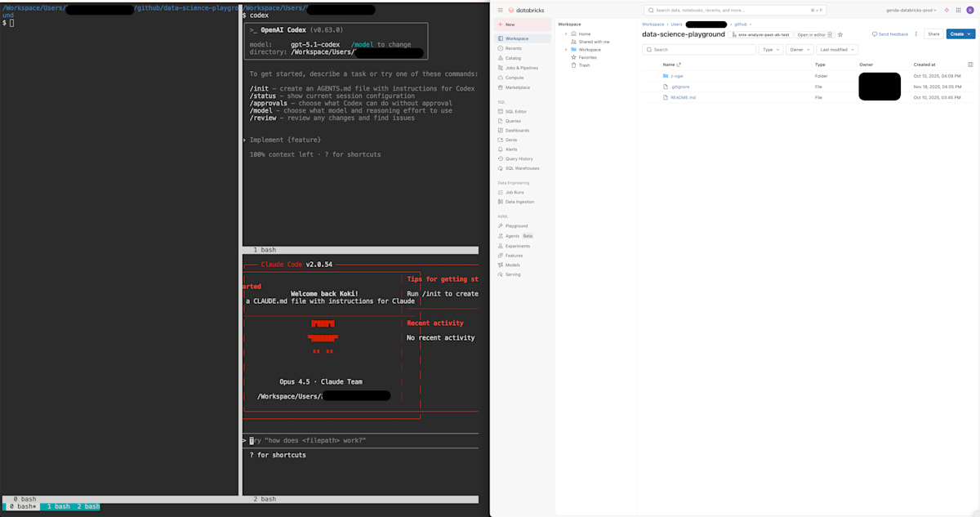Open the Owner filter dropdown
Screen dimensions: 980x517
(799, 50)
